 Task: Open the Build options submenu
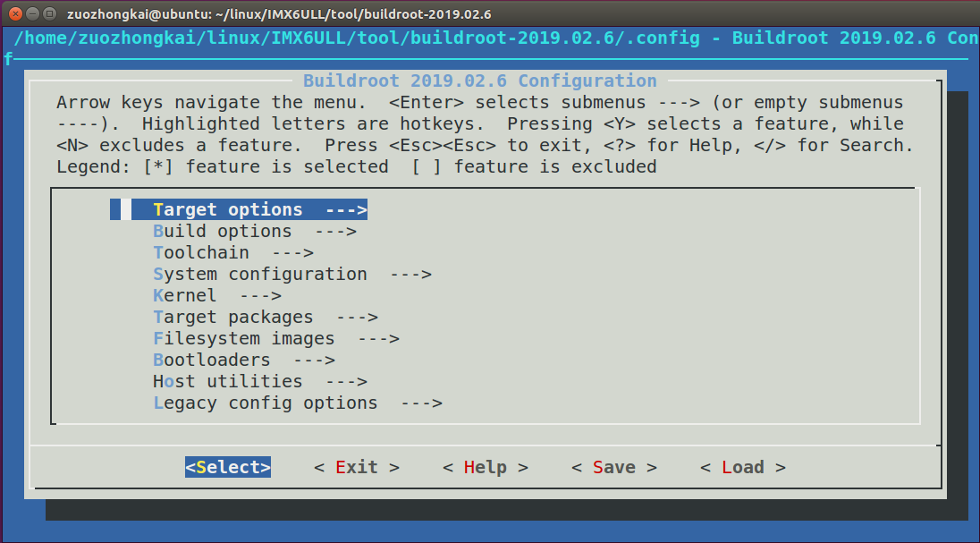click(x=254, y=231)
